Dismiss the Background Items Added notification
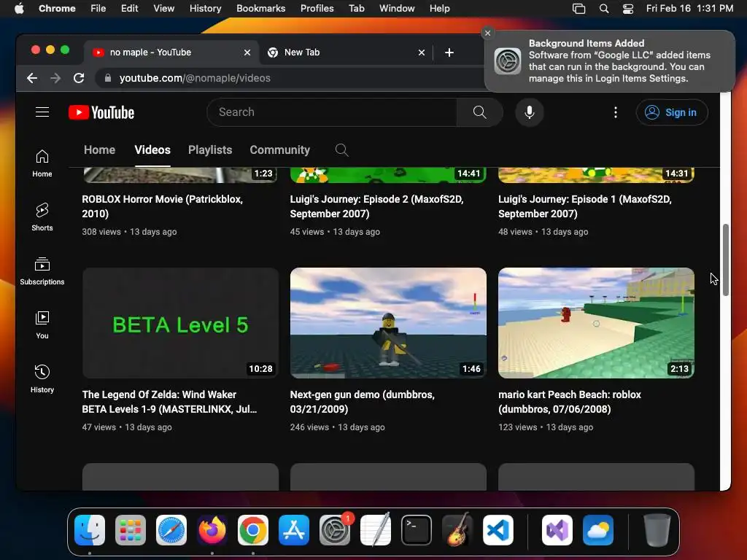Screen dimensions: 747x560 (x=487, y=33)
